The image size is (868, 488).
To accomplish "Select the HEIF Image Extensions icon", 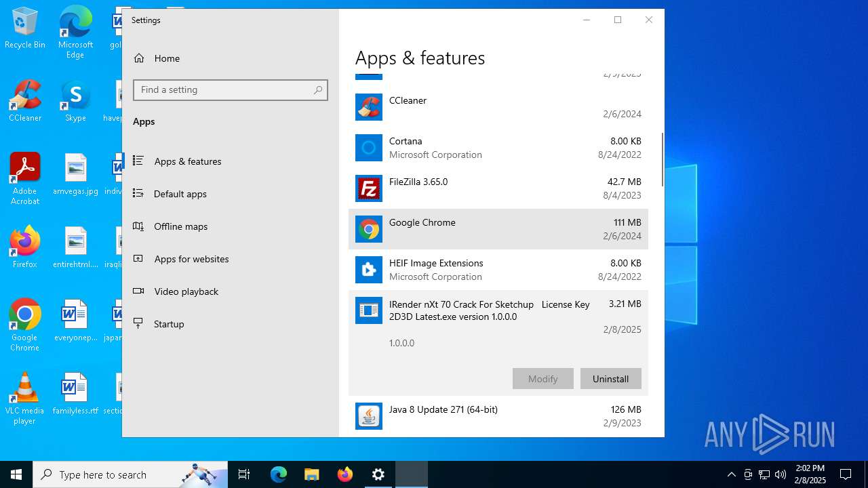I will tap(369, 270).
